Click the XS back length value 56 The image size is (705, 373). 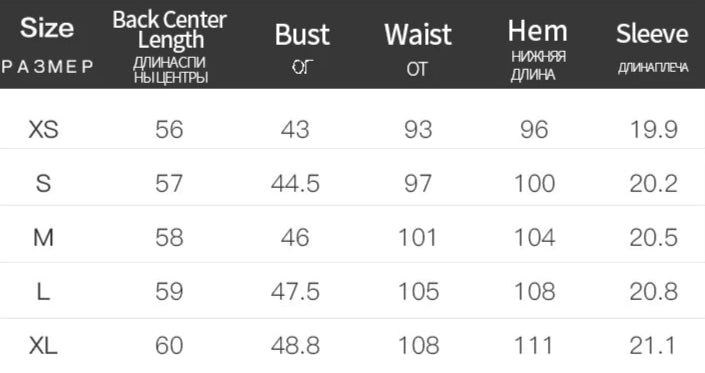coord(169,129)
